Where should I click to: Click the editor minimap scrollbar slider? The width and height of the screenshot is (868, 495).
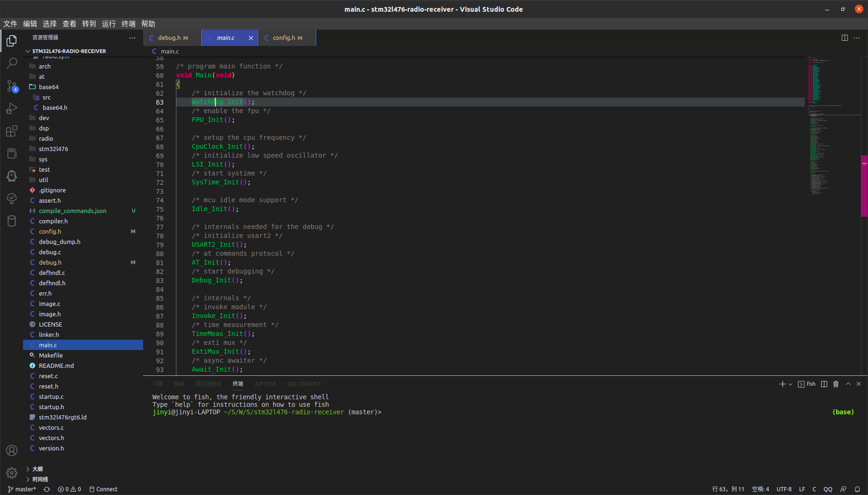tap(864, 186)
